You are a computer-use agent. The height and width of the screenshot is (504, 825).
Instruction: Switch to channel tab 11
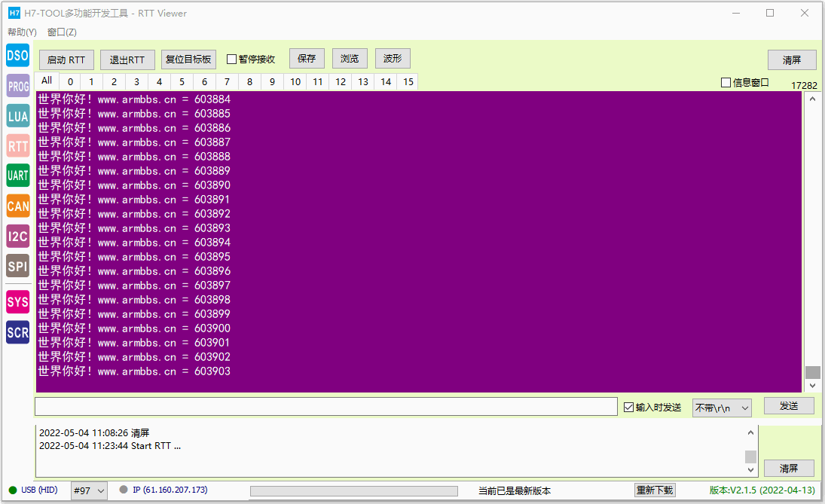point(318,81)
